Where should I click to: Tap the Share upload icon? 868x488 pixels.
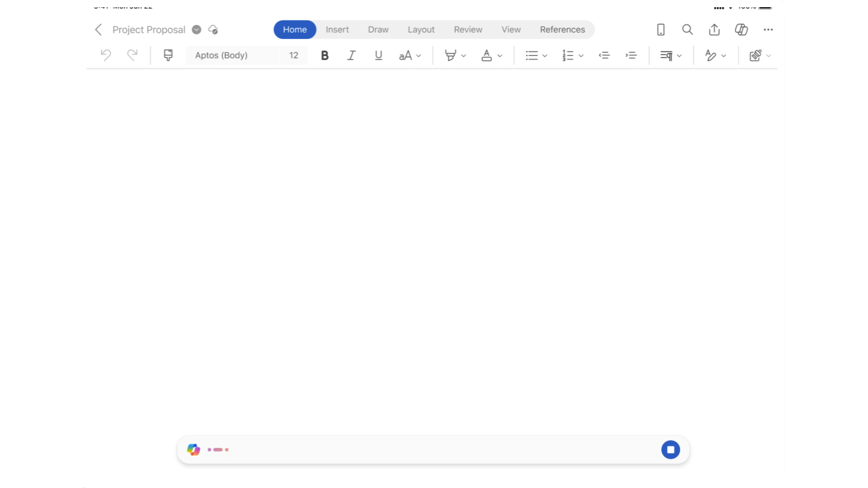(714, 30)
